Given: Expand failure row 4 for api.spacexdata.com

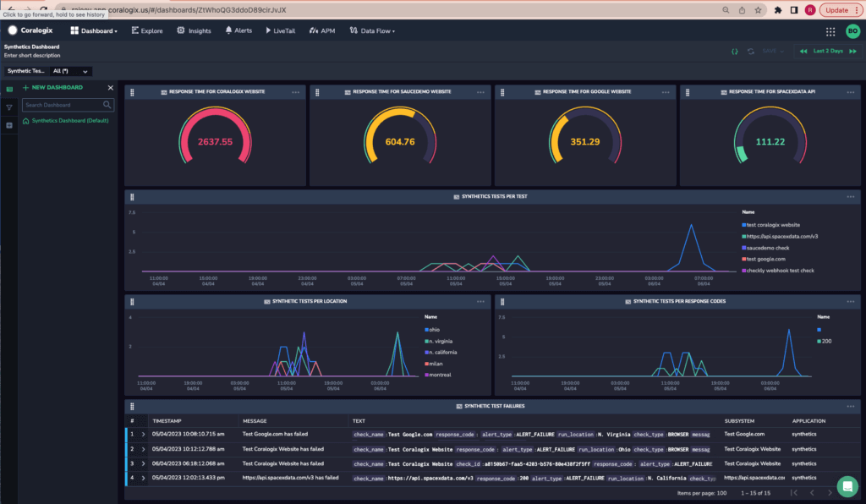Looking at the screenshot, I should (143, 478).
